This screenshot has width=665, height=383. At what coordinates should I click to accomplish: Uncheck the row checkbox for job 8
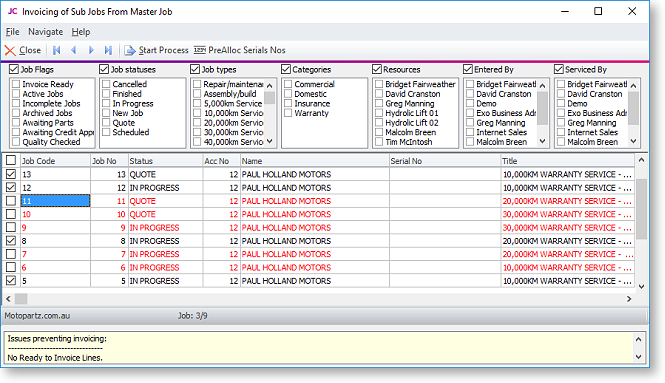(11, 240)
